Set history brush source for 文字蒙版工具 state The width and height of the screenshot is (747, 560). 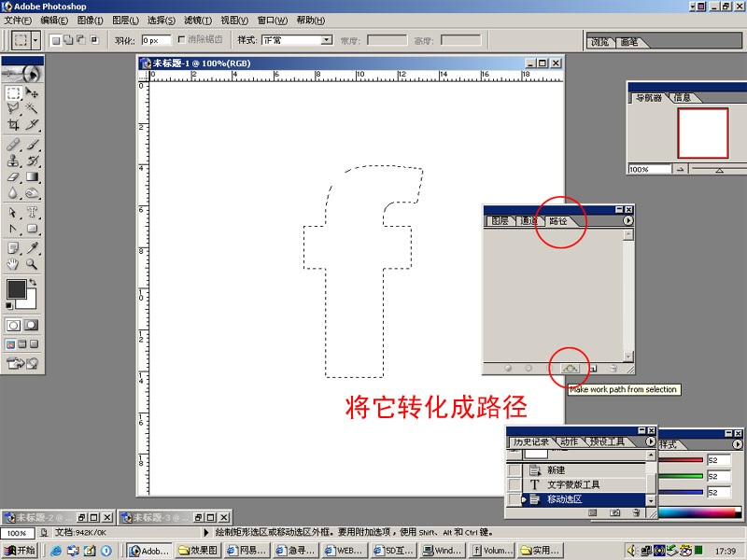coord(514,484)
